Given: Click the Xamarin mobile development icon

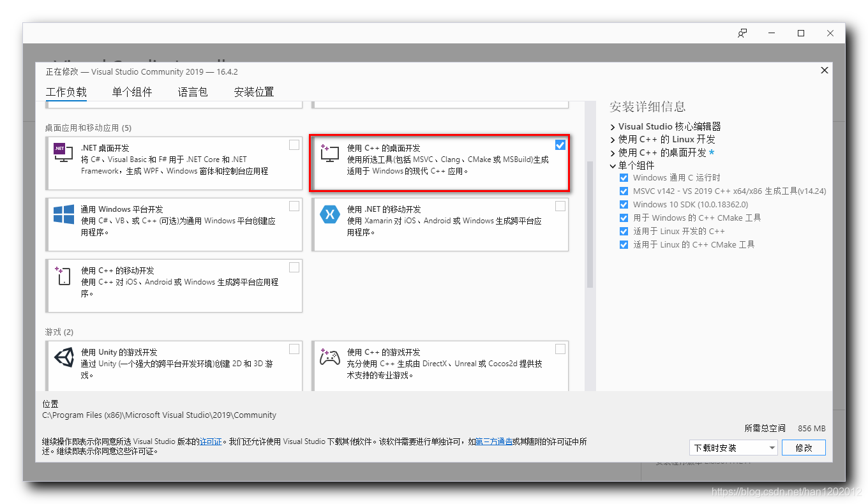Looking at the screenshot, I should tap(329, 214).
